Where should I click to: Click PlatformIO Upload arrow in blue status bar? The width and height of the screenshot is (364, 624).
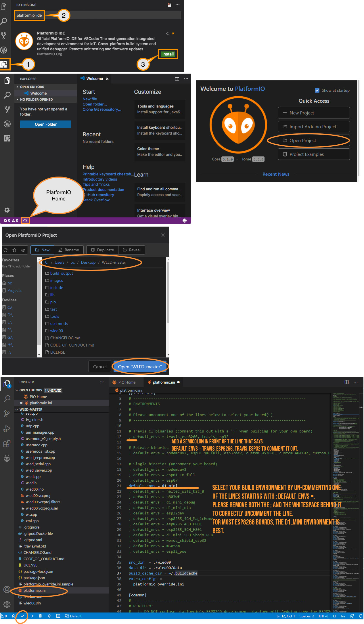coord(32,616)
